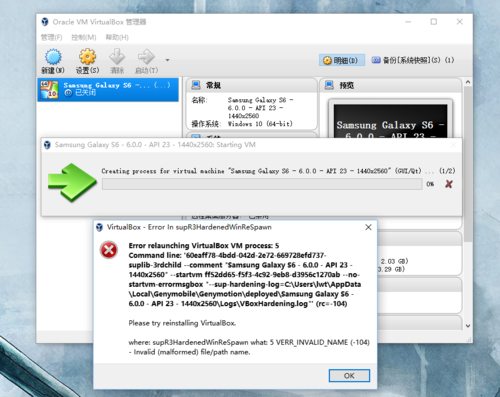Click the details pane scroll down arrow
500x397 pixels.
(x=468, y=326)
